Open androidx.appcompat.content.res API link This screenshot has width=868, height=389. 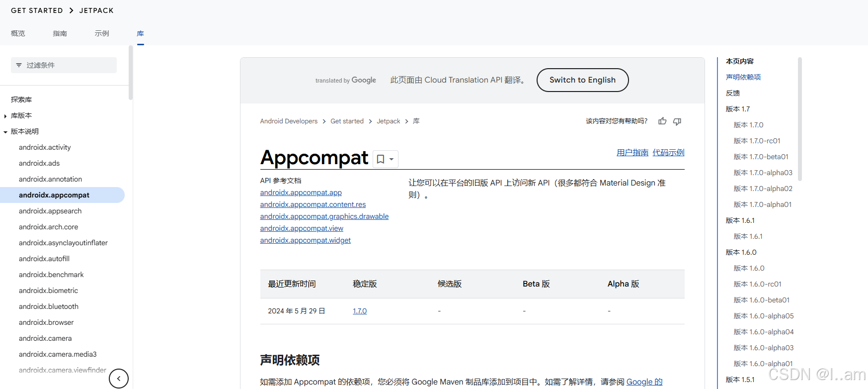click(313, 204)
